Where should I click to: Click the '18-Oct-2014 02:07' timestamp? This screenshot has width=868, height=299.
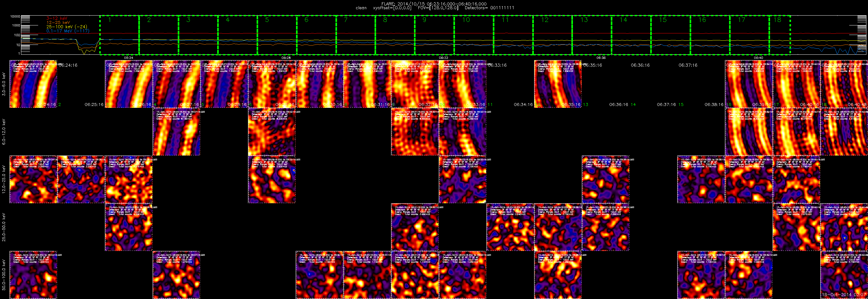point(844,295)
